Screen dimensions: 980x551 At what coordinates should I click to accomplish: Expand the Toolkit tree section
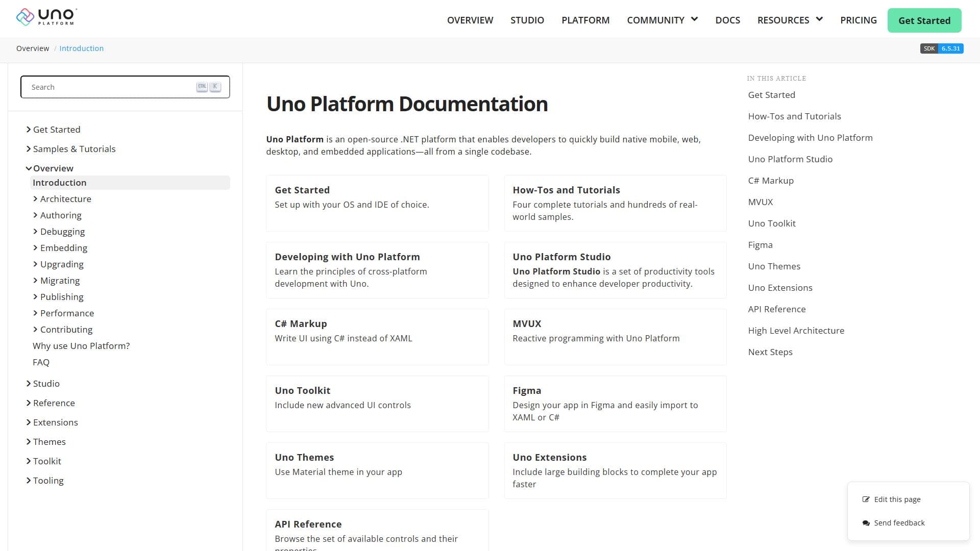(x=29, y=461)
